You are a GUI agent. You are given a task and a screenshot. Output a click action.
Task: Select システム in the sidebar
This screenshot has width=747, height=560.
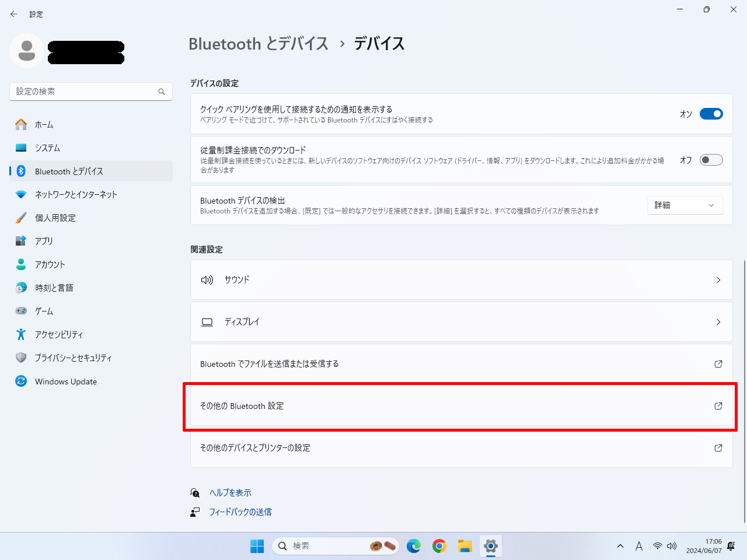click(91, 148)
